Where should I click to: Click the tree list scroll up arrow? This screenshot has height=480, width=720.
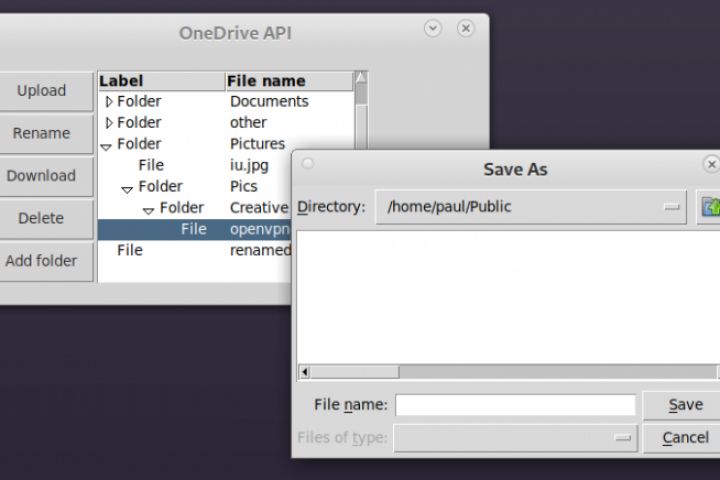(x=361, y=78)
